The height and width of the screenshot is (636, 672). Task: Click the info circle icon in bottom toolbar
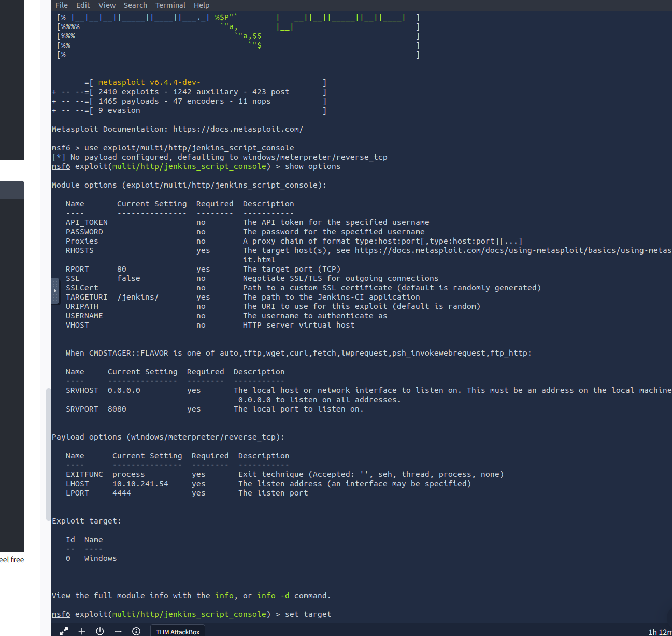click(x=136, y=631)
